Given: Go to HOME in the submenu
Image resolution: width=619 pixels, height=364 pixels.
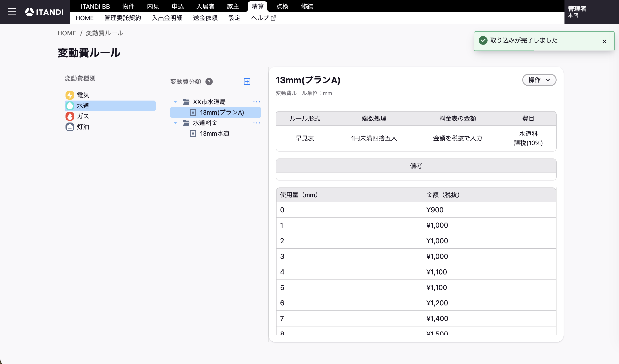Looking at the screenshot, I should (x=85, y=18).
